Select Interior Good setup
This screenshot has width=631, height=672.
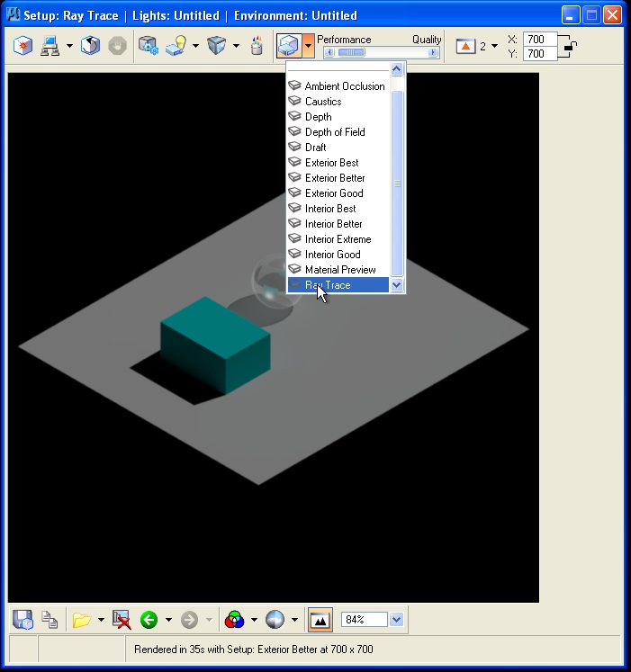(338, 255)
